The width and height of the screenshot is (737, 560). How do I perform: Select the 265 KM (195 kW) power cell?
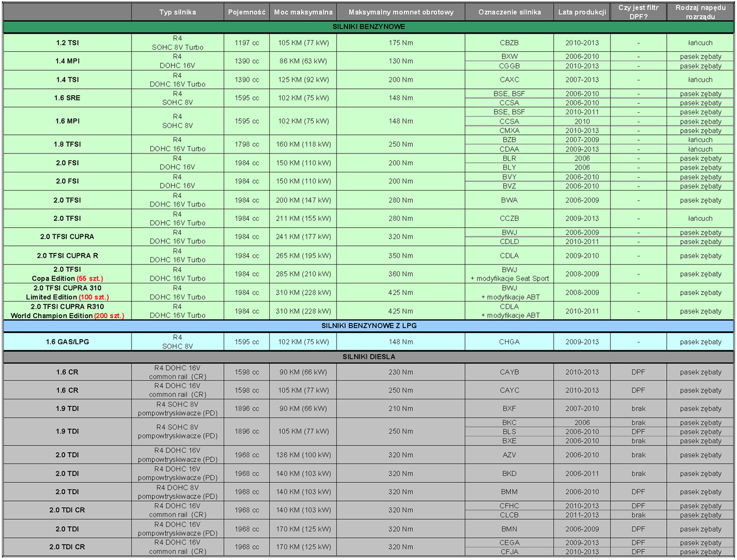coord(303,256)
